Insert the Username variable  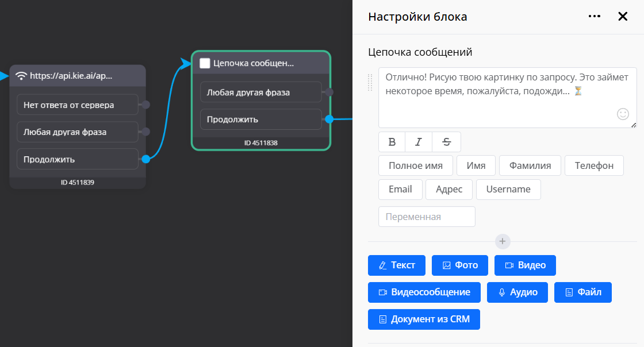[x=508, y=189]
